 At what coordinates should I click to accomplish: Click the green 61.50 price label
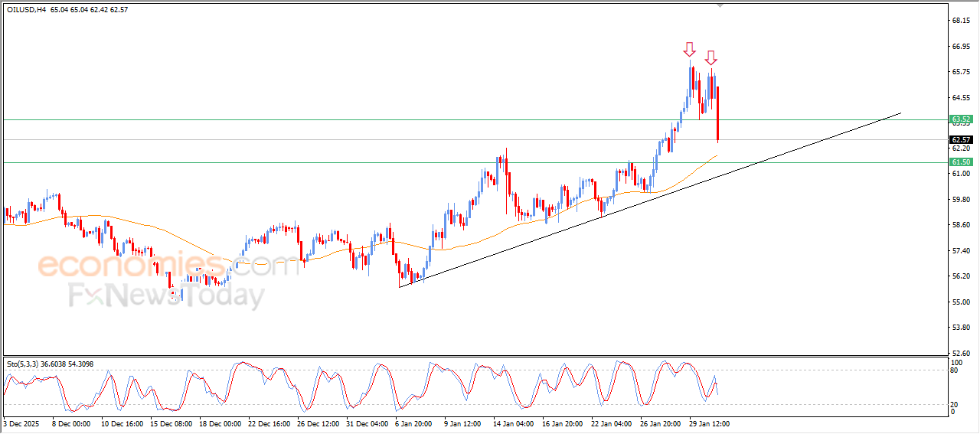pyautogui.click(x=961, y=162)
